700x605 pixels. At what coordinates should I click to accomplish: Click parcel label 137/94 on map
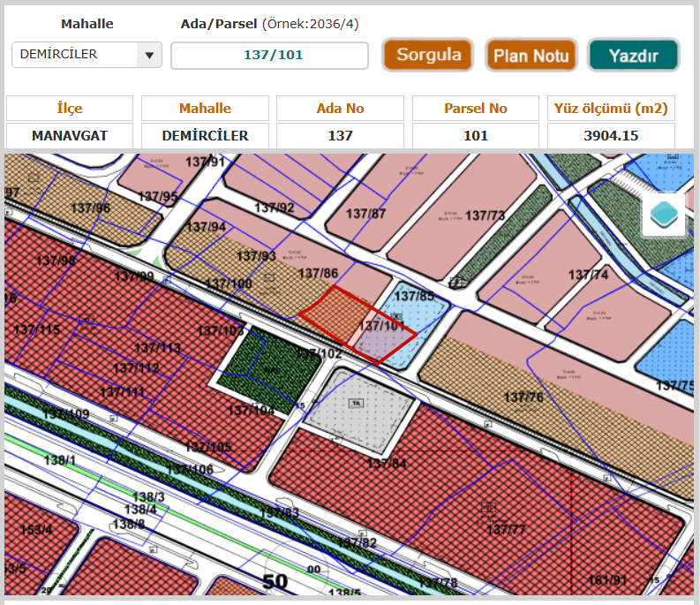[x=206, y=226]
